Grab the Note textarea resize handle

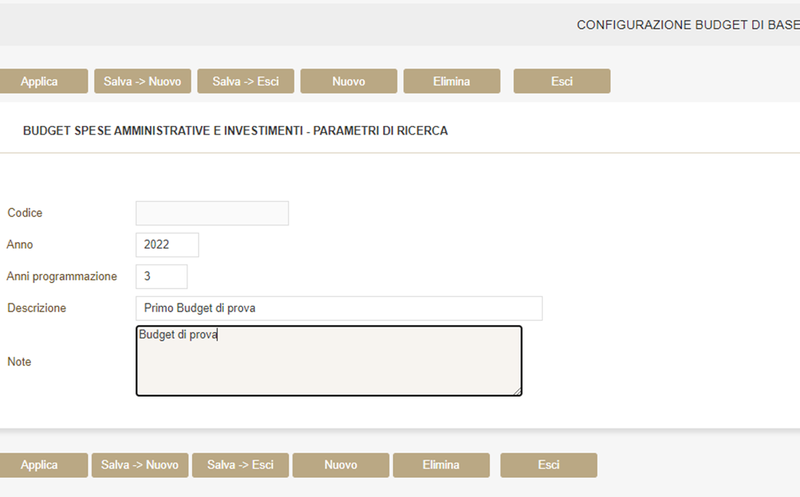point(517,391)
